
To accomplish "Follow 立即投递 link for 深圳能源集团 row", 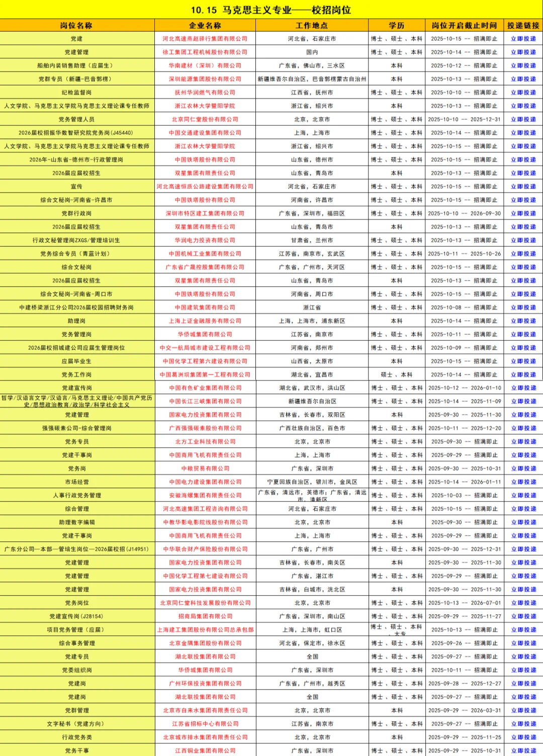I will (x=523, y=79).
